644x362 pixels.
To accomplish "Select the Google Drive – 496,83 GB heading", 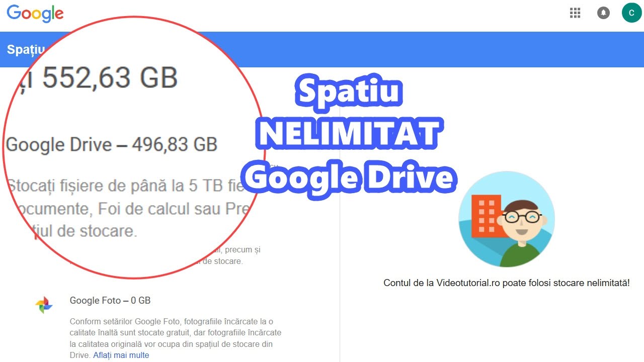I will 112,145.
